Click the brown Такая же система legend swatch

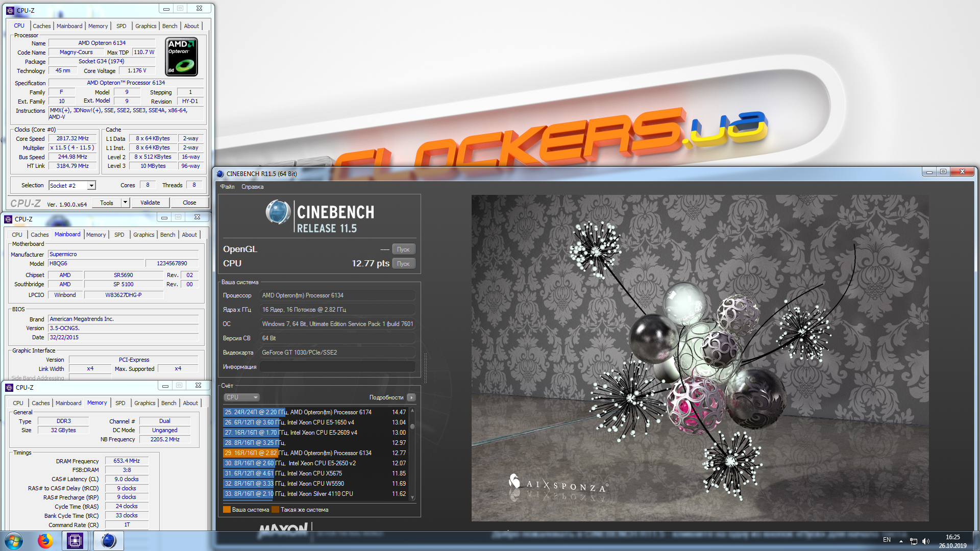(276, 510)
